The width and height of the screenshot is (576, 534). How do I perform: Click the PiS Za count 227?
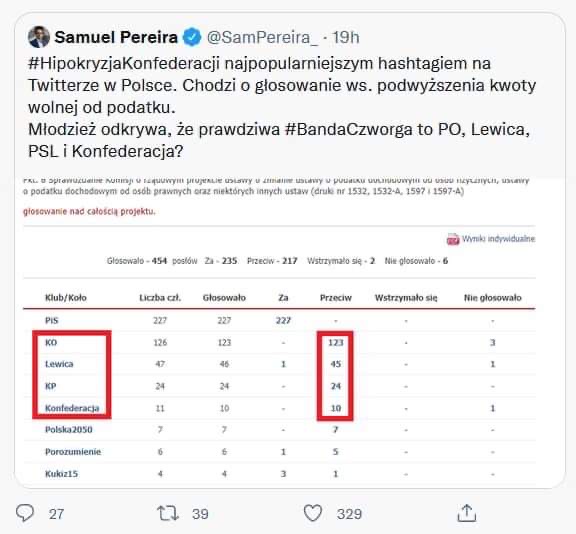(x=283, y=321)
